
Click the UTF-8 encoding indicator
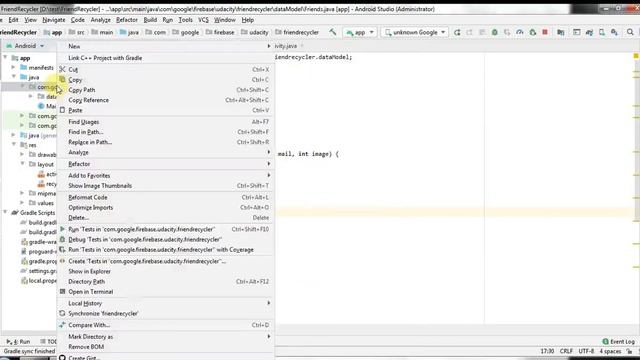click(x=586, y=351)
